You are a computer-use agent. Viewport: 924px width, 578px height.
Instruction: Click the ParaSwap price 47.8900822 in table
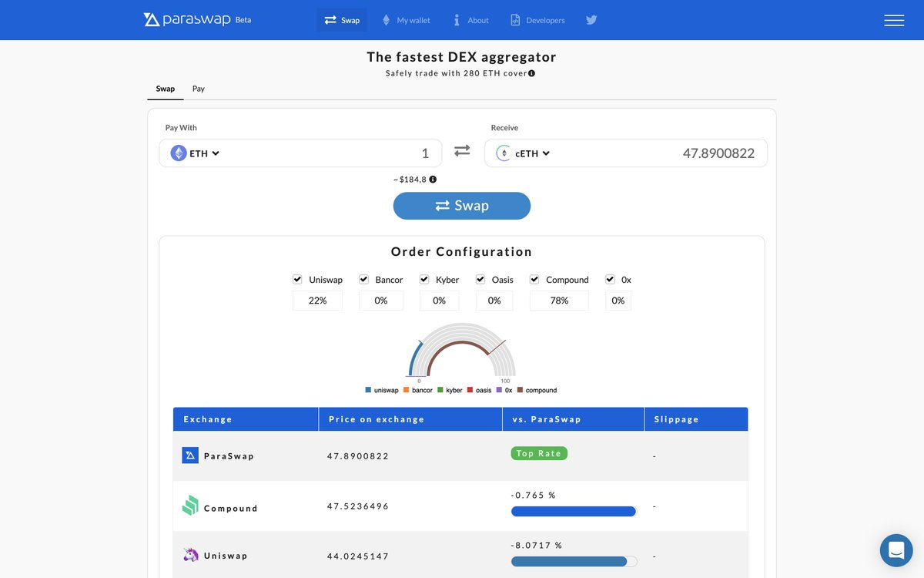(x=358, y=456)
